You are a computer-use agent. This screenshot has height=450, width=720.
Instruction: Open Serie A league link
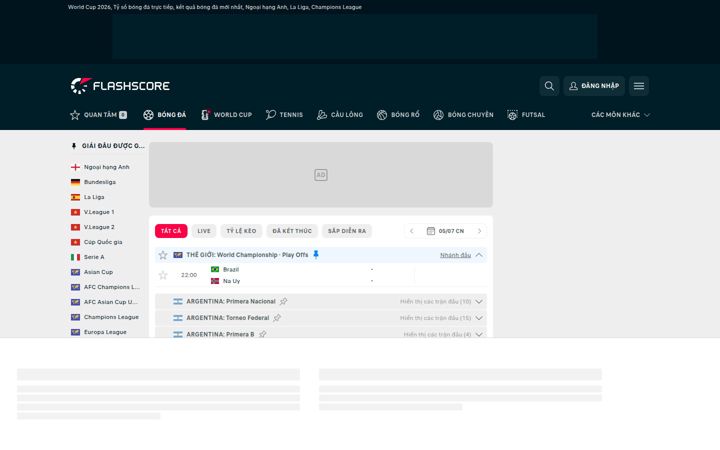coord(94,257)
